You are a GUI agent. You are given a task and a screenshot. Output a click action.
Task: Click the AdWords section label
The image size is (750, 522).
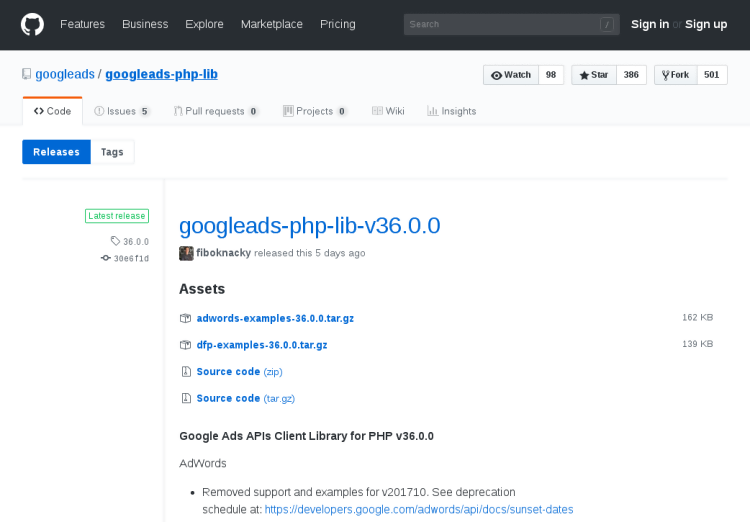[203, 463]
